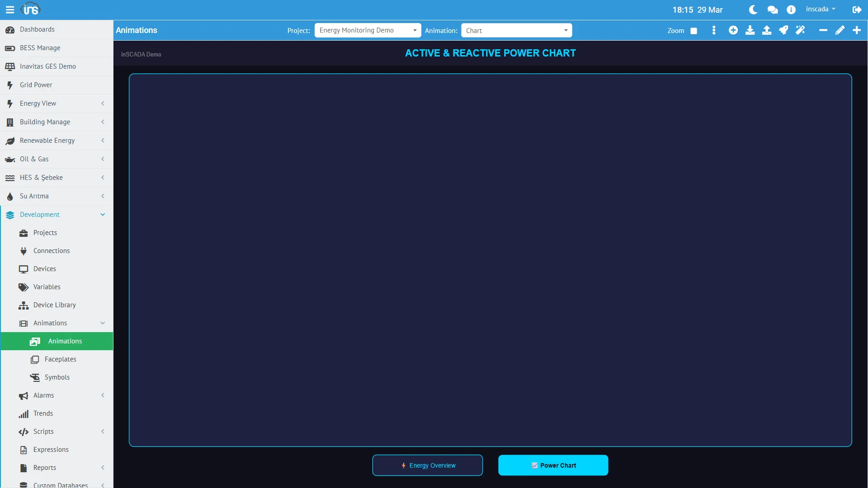
Task: Click the info circle icon
Action: pos(791,9)
